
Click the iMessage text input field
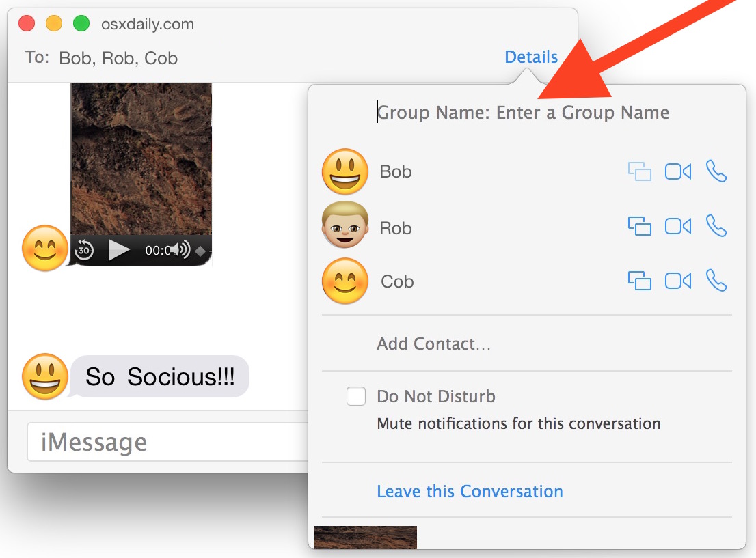[167, 442]
